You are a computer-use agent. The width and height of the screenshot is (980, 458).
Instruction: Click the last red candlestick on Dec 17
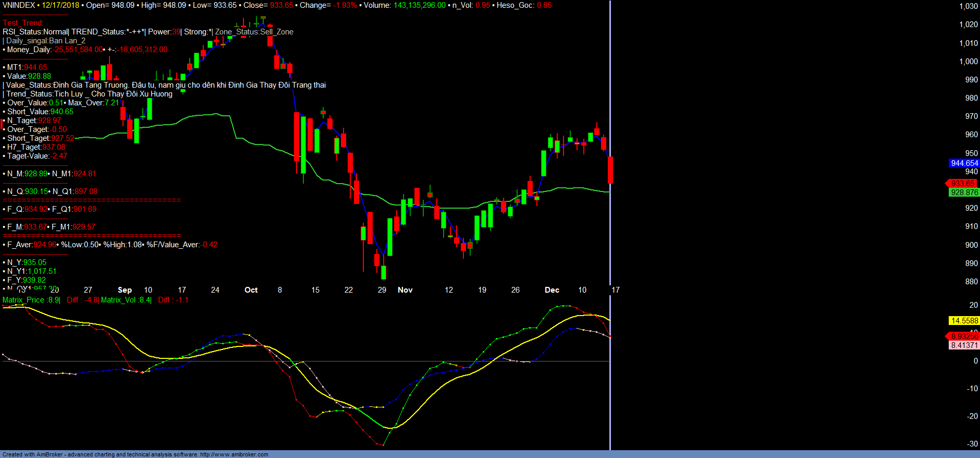coord(610,170)
